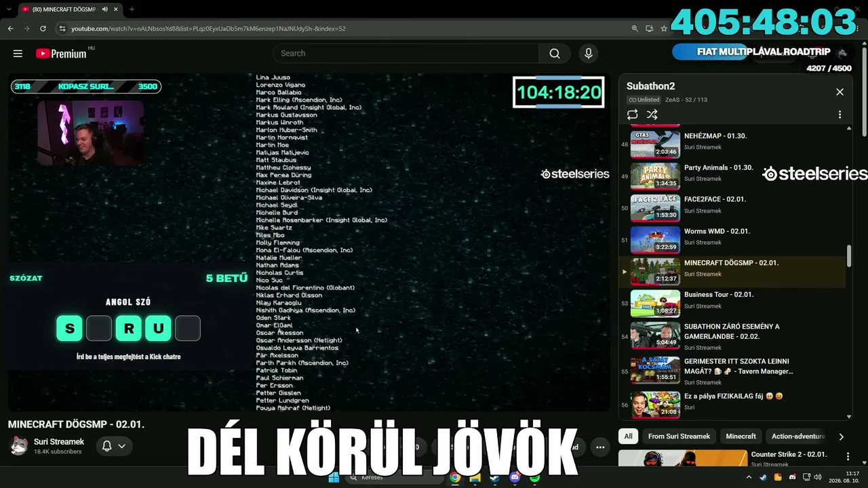The image size is (868, 488).
Task: Open the Suri Streamek channel avatar
Action: [19, 446]
